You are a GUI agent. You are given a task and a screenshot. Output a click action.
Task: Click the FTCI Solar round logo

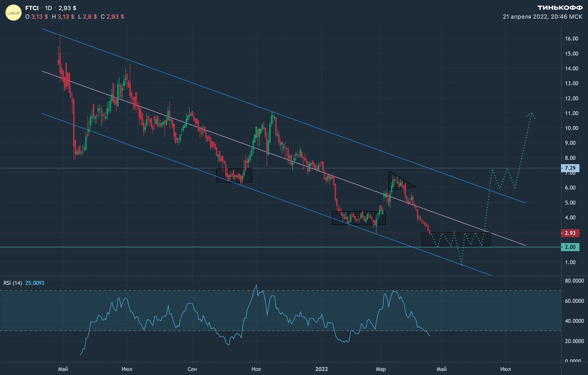point(13,13)
